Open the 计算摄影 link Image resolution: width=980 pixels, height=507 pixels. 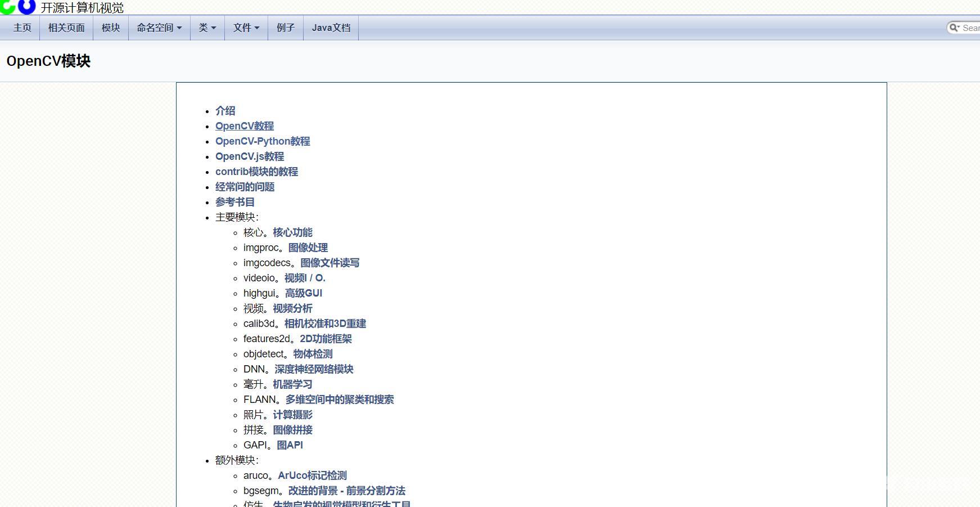click(292, 415)
